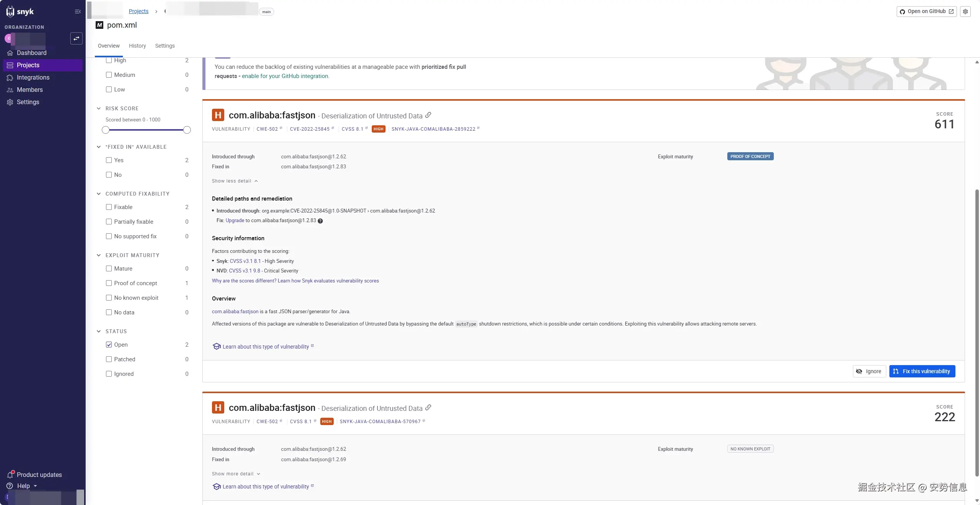Check the Proof of concept filter
Viewport: 980px width, 505px height.
[x=109, y=283]
